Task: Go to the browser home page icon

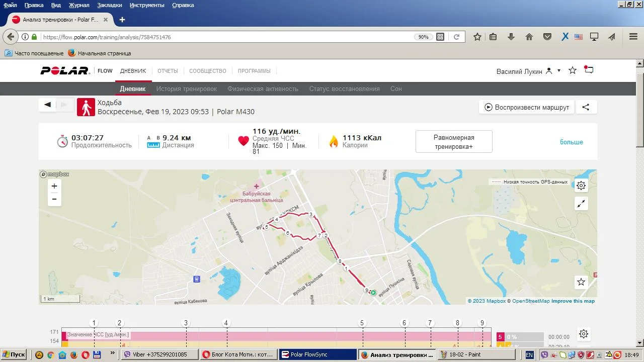Action: tap(529, 37)
